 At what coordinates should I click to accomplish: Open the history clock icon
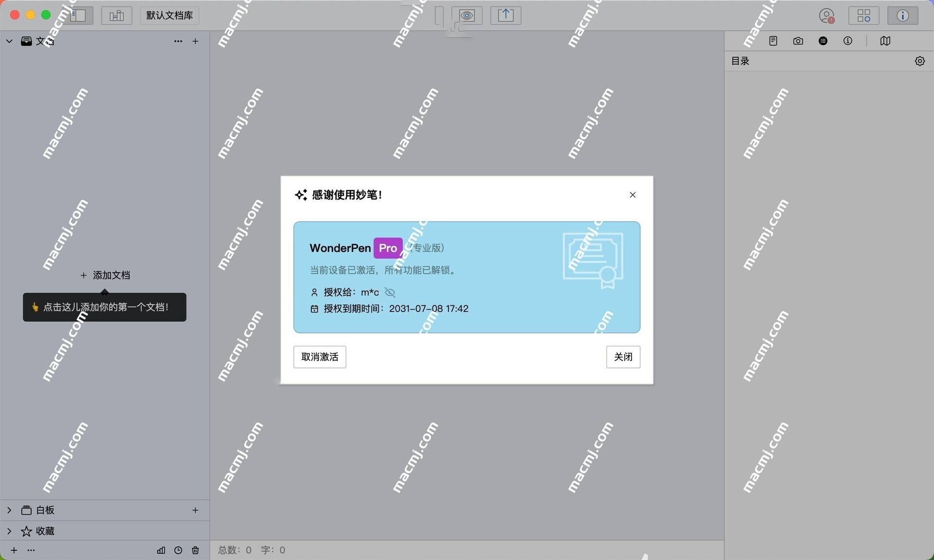click(178, 550)
